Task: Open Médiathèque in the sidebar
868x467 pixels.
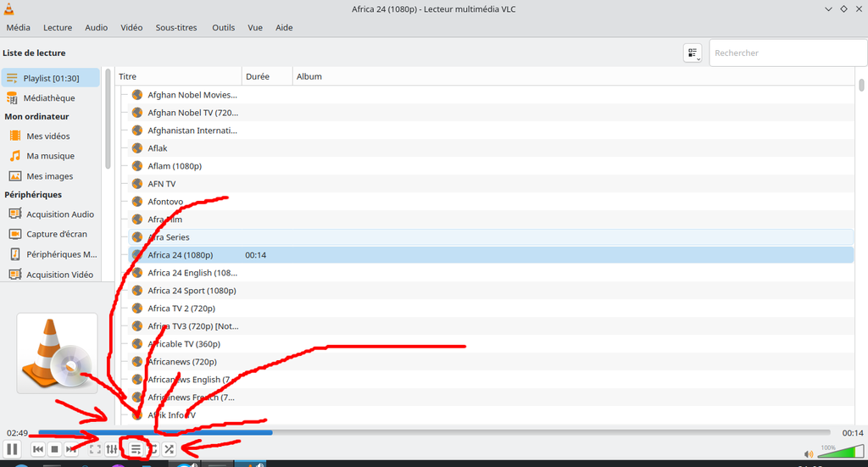Action: tap(51, 98)
